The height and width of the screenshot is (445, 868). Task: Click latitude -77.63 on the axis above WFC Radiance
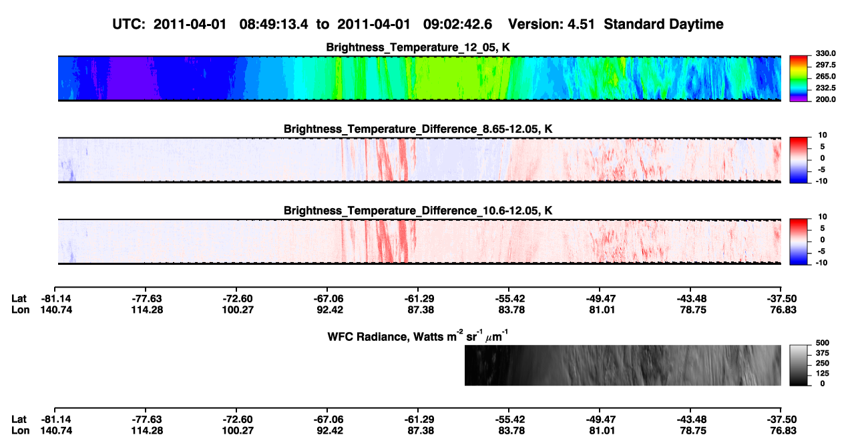(146, 298)
